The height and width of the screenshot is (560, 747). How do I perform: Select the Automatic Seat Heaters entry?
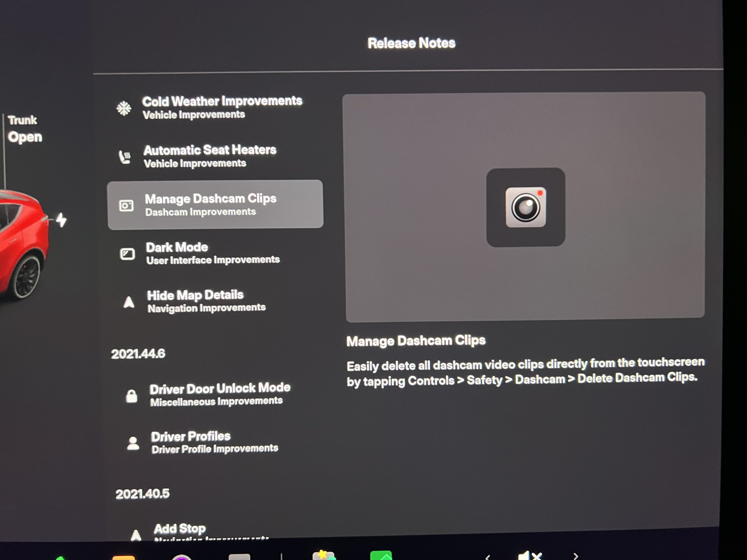tap(210, 156)
